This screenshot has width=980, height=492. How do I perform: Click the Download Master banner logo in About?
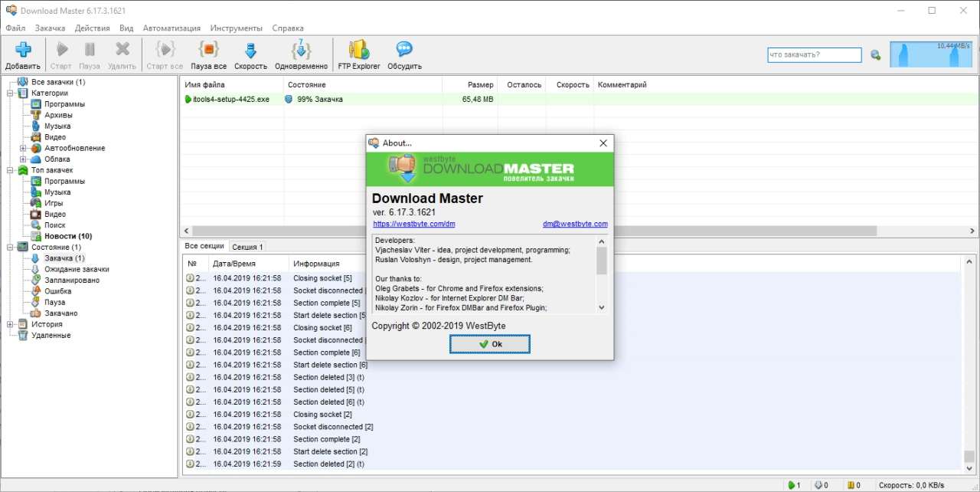point(489,169)
